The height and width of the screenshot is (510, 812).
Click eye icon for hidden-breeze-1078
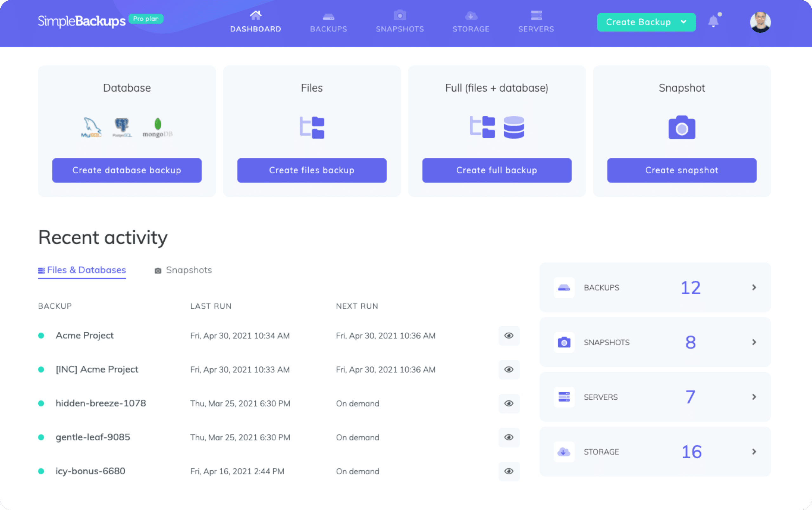[509, 403]
